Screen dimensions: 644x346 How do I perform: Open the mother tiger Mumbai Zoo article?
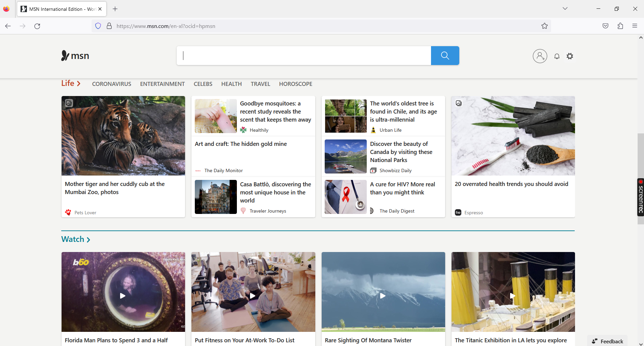coord(115,188)
